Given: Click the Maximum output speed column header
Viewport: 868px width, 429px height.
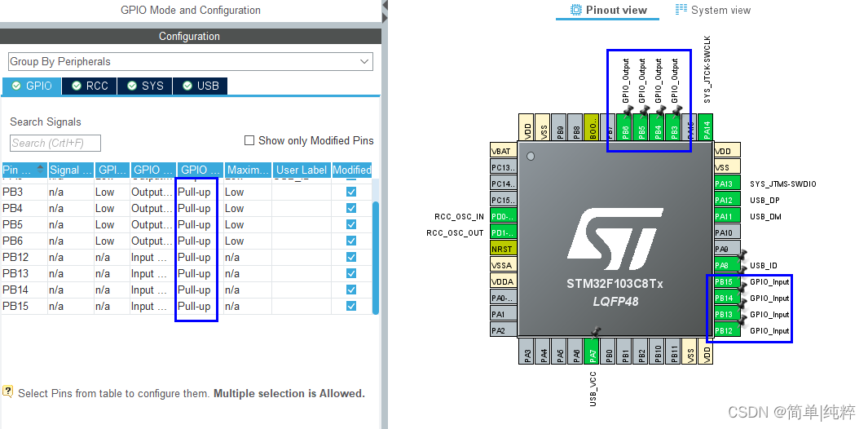Looking at the screenshot, I should (x=248, y=170).
